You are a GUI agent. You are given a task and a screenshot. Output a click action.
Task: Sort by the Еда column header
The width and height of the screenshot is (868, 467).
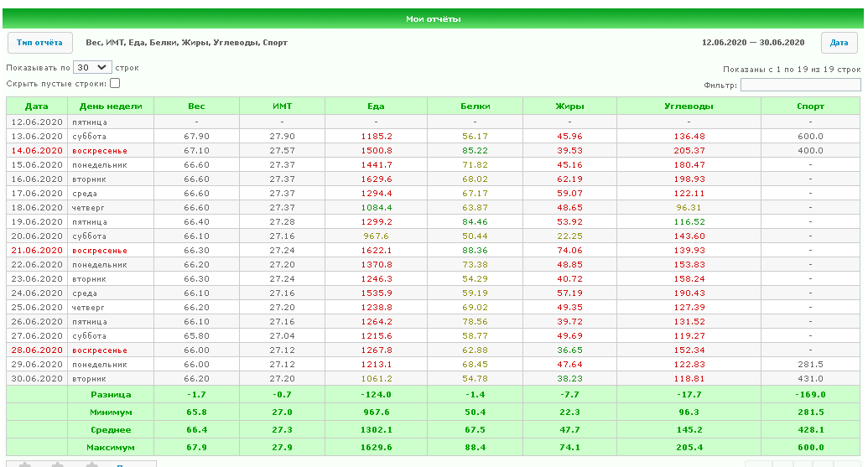click(376, 106)
